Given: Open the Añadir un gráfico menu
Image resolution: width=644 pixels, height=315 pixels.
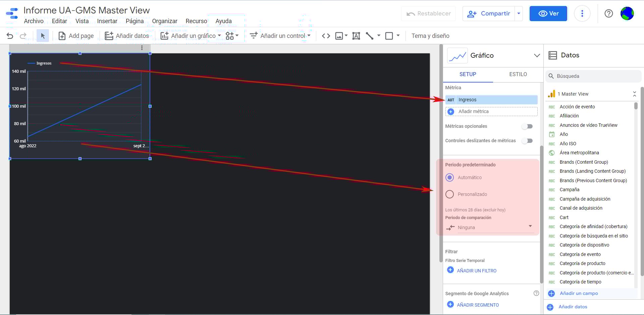Looking at the screenshot, I should pos(191,36).
